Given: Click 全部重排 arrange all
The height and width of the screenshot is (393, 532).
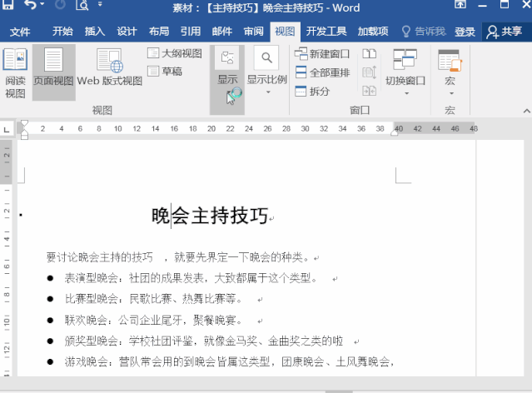Looking at the screenshot, I should 322,72.
